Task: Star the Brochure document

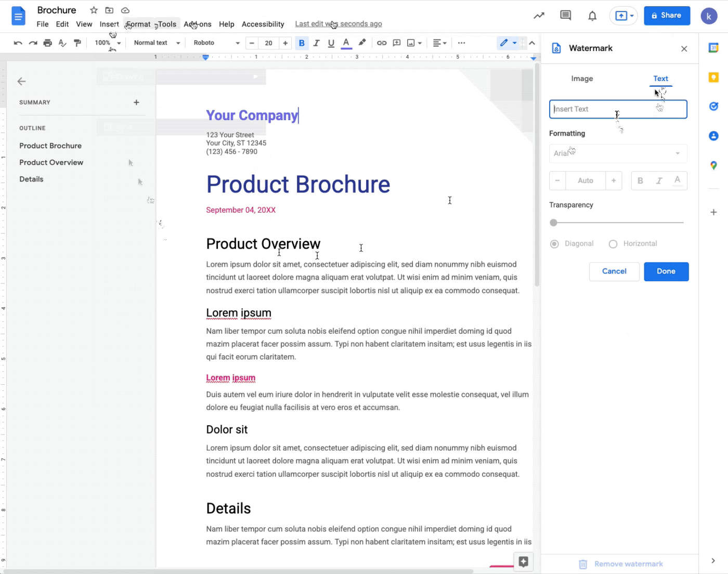Action: point(94,10)
